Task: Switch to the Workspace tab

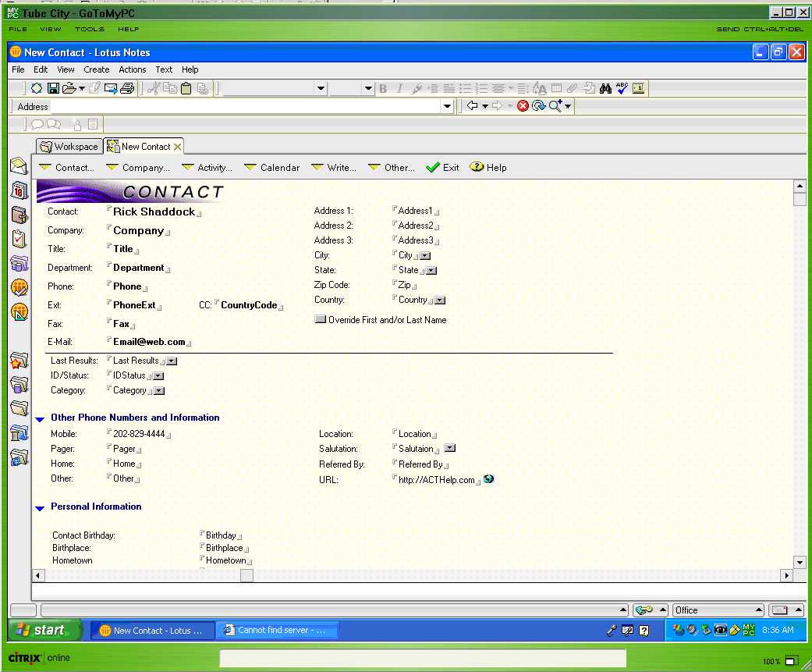Action: pyautogui.click(x=69, y=147)
